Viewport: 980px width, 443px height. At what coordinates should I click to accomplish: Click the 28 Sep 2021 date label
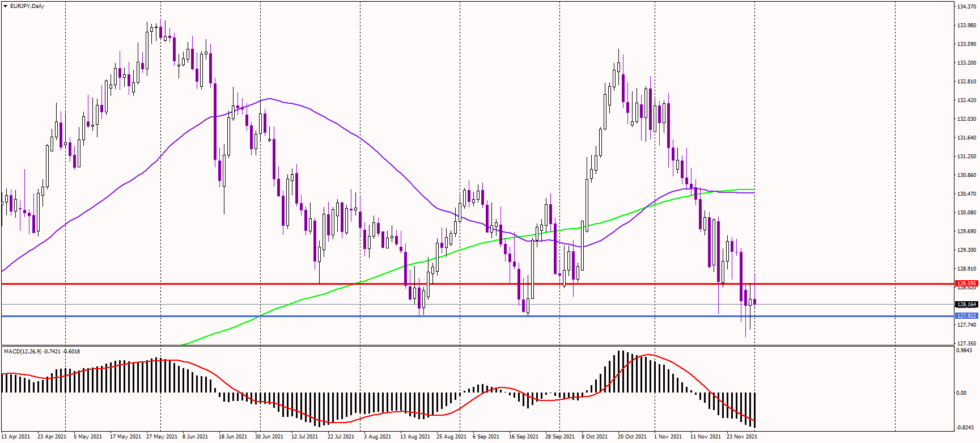pos(560,437)
